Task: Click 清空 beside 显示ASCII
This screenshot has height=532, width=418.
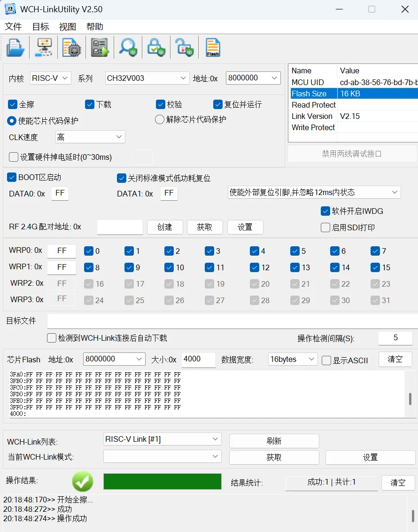Action: click(x=395, y=360)
